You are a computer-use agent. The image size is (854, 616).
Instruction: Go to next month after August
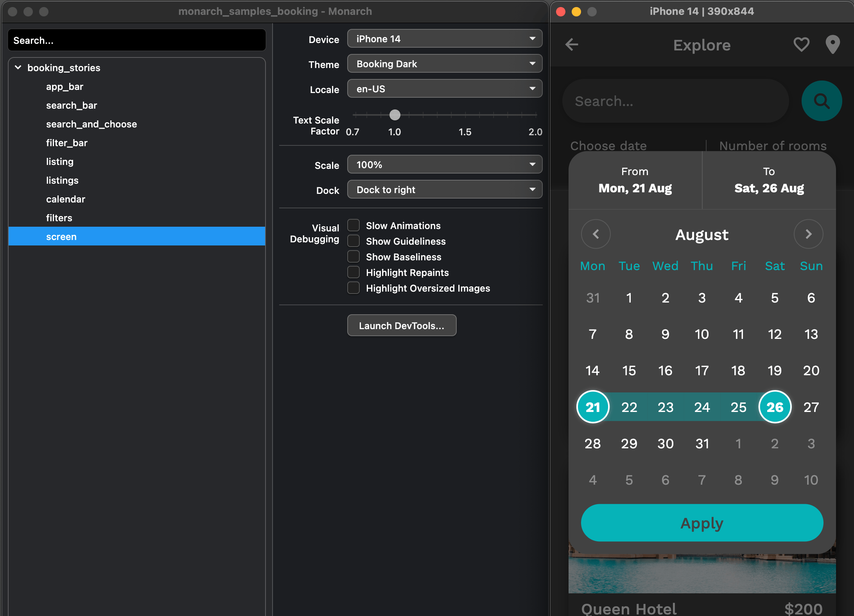point(808,234)
